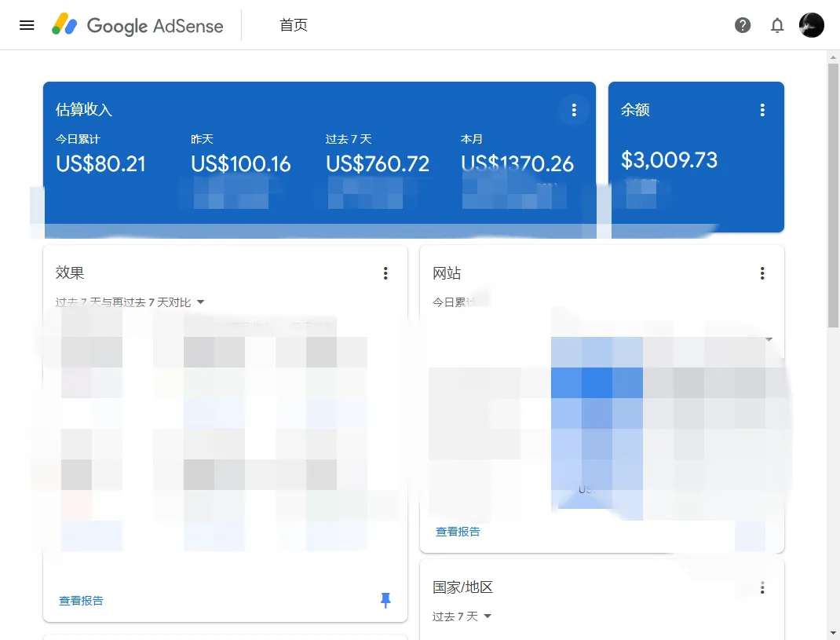
Task: Open more options on 国家/地区 card
Action: pyautogui.click(x=762, y=588)
